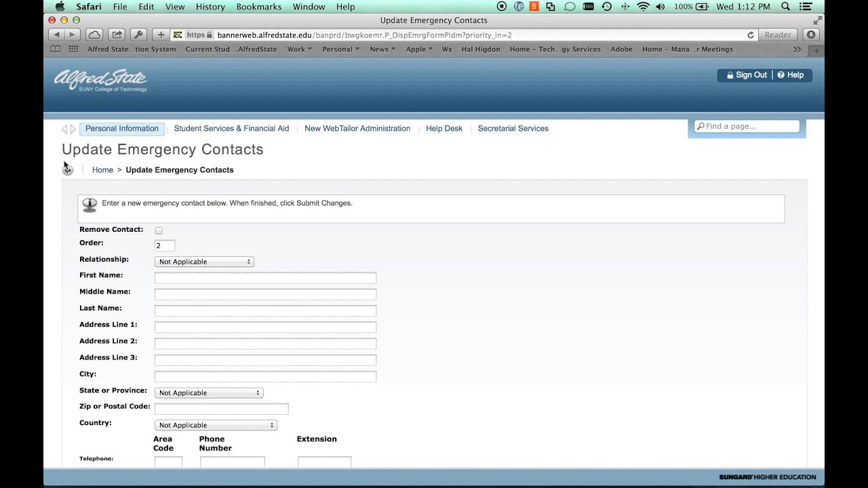Click the page reload icon
This screenshot has height=488, width=868.
click(751, 35)
